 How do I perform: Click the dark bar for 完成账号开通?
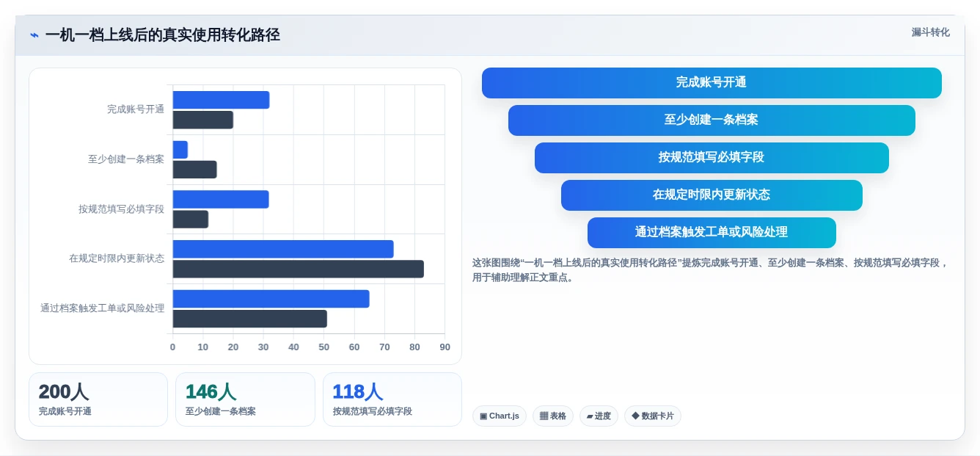(x=203, y=120)
